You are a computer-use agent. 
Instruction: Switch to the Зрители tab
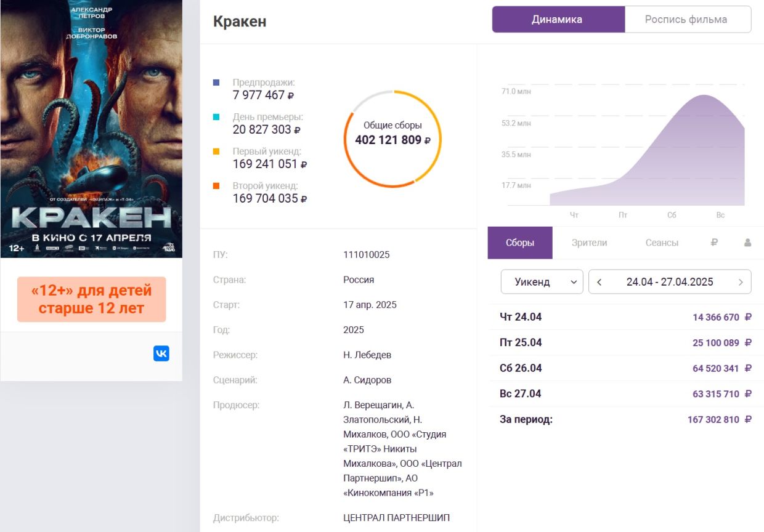589,243
